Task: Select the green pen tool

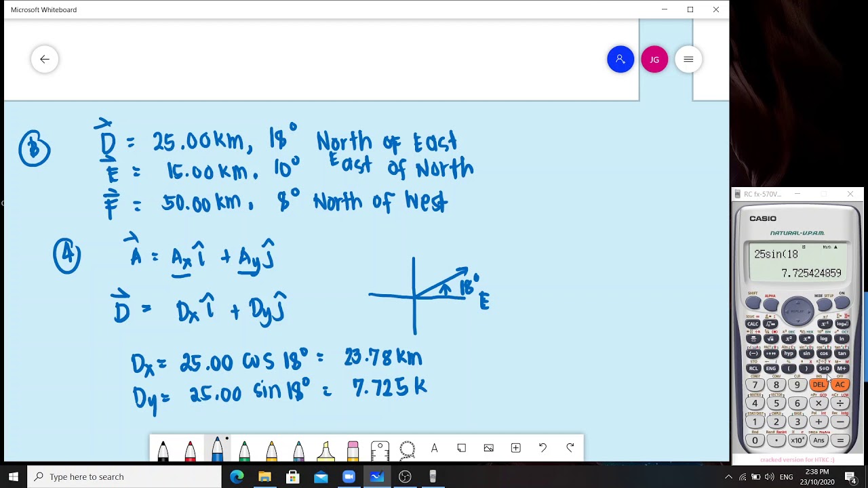Action: click(x=244, y=450)
